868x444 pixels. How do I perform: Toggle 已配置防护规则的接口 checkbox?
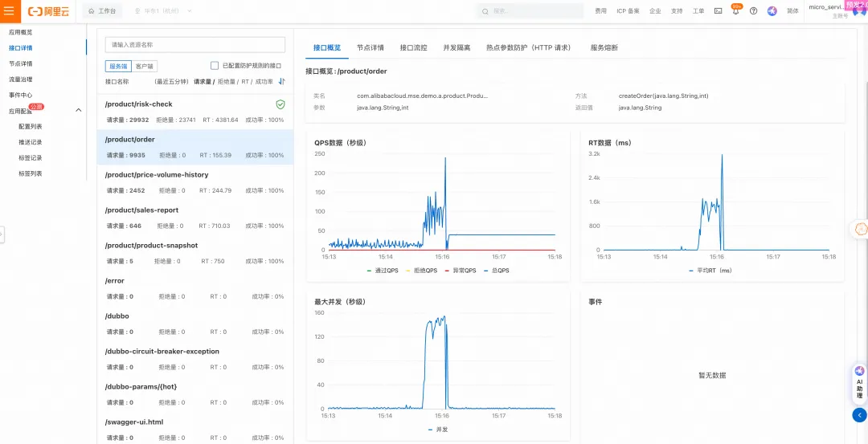click(x=215, y=66)
